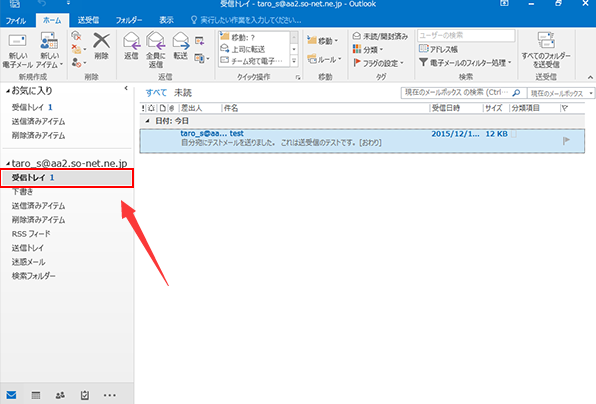Collapse the taro_s@aa2.so-net.ne.jp account tree
Image resolution: width=596 pixels, height=404 pixels.
(x=8, y=164)
